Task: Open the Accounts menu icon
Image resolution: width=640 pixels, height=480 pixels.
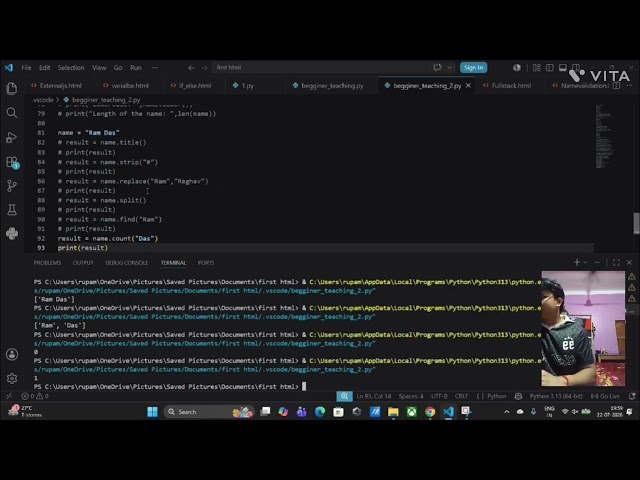Action: pyautogui.click(x=12, y=354)
